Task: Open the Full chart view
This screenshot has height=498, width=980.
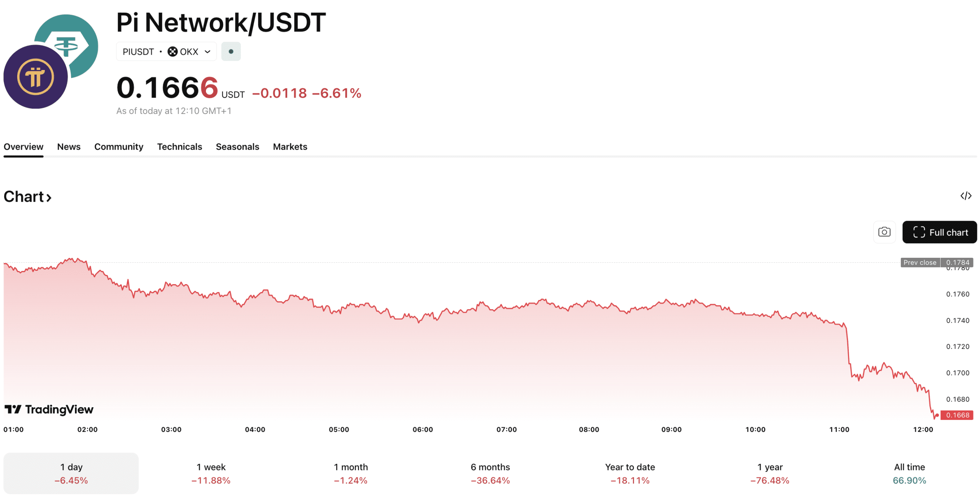Action: tap(939, 232)
